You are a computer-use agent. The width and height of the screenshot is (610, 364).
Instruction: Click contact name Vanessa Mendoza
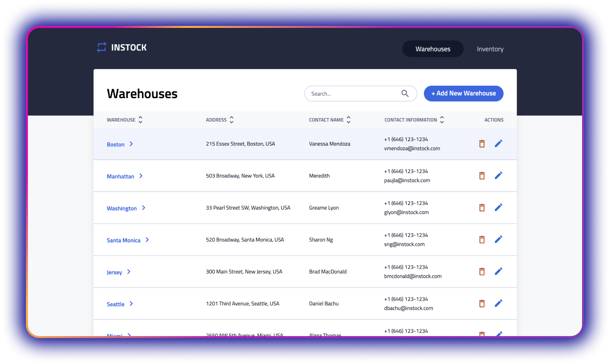[x=330, y=144]
